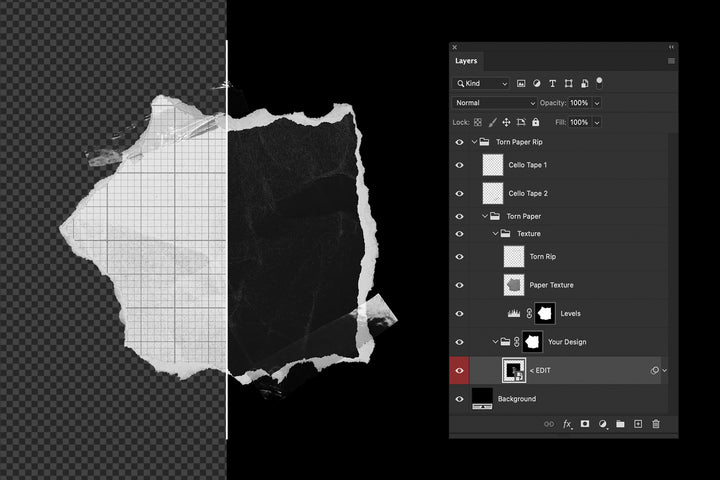This screenshot has width=720, height=480.
Task: Lock layer position icon
Action: (506, 122)
